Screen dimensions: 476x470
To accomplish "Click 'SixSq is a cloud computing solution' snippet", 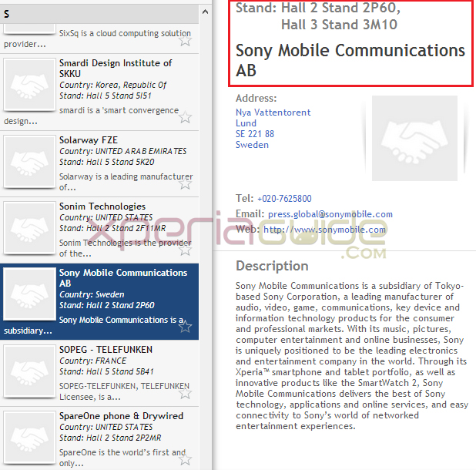I will coord(125,33).
